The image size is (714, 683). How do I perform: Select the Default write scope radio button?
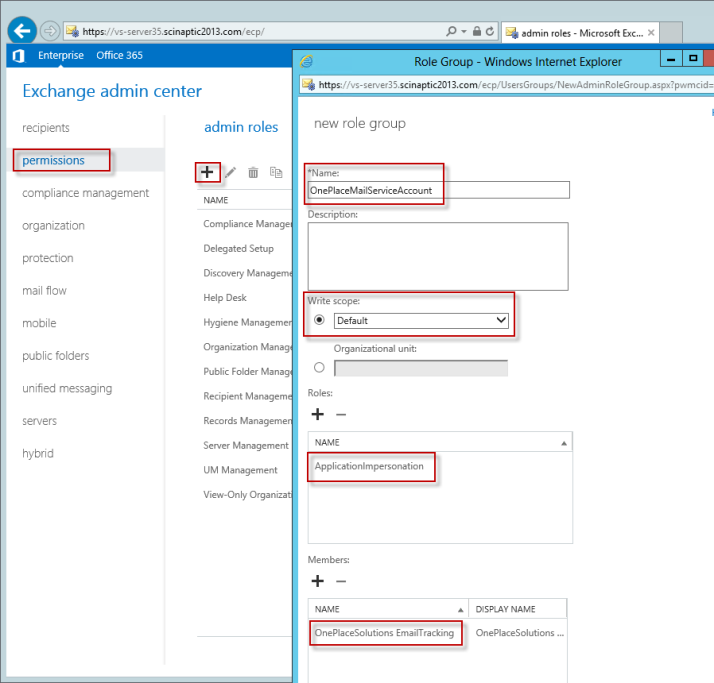pyautogui.click(x=319, y=320)
